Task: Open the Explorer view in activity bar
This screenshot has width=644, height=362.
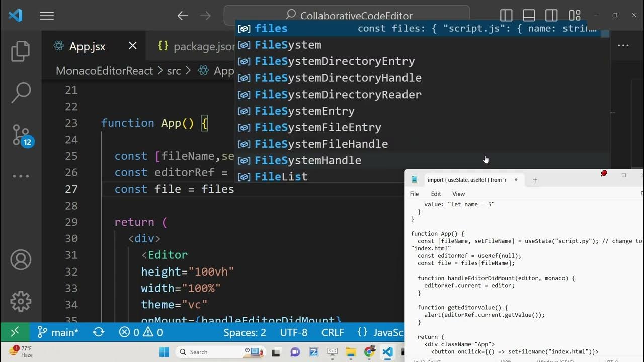Action: tap(21, 51)
